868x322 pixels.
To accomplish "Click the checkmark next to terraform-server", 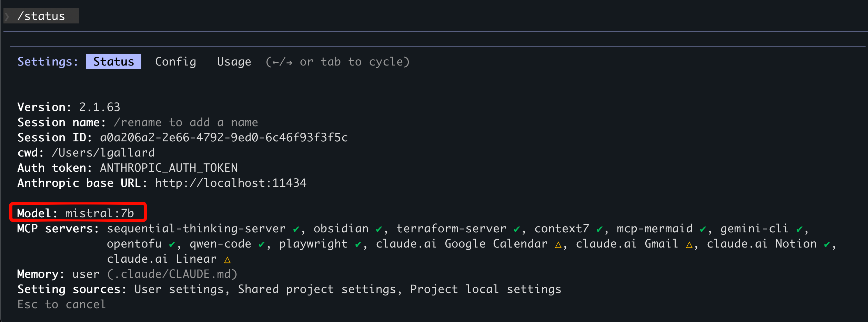I will 516,228.
